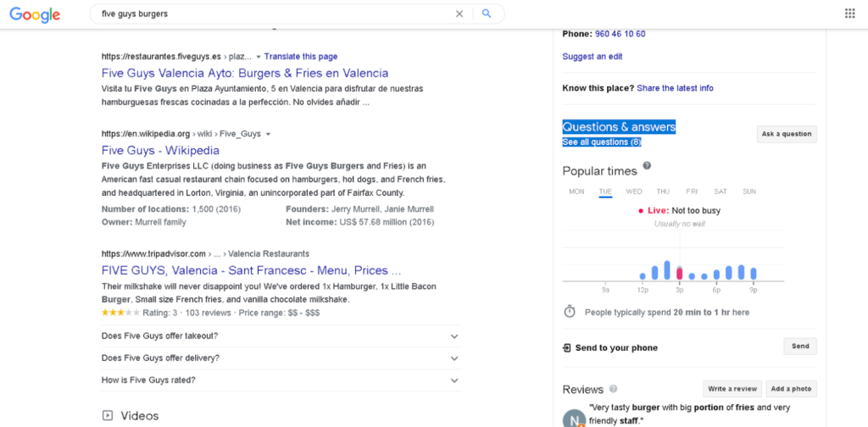Click the 12p bar in popular times chart
The height and width of the screenshot is (427, 868).
[643, 276]
